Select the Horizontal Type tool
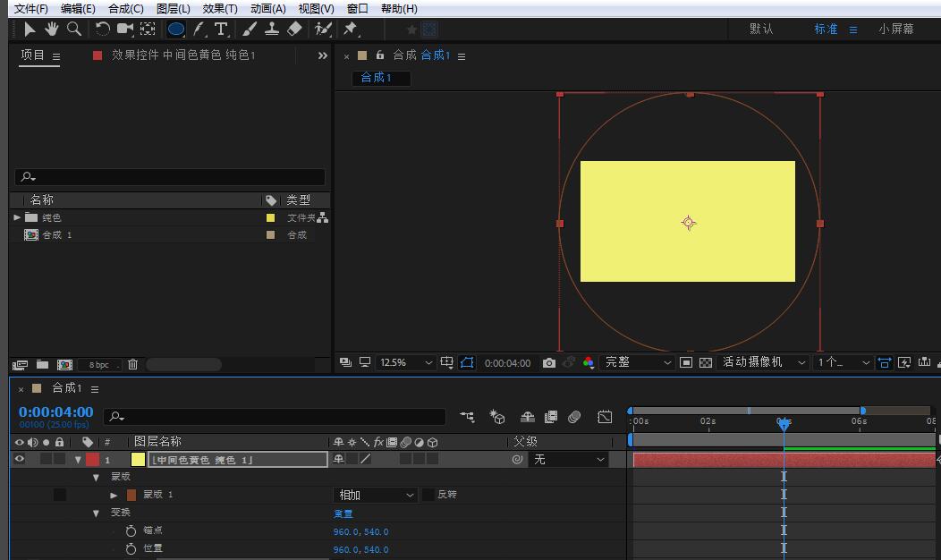 (221, 30)
